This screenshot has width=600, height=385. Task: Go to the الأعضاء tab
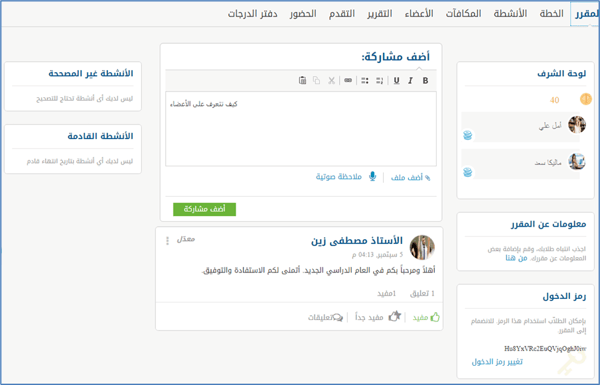pos(419,14)
